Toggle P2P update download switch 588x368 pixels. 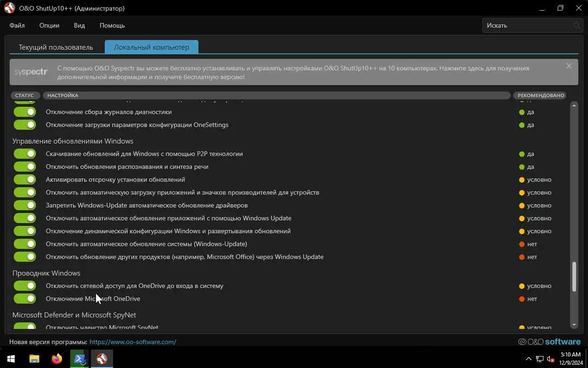click(25, 154)
